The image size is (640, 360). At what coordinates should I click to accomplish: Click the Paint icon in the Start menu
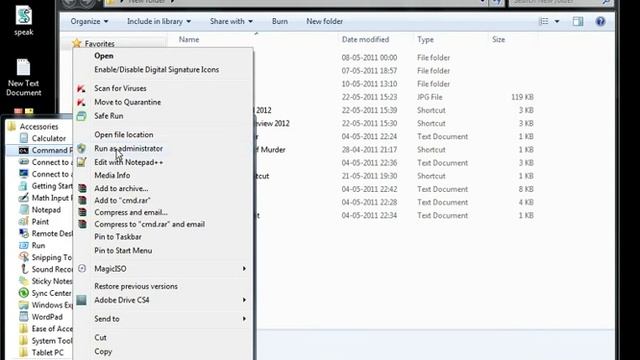pyautogui.click(x=24, y=222)
